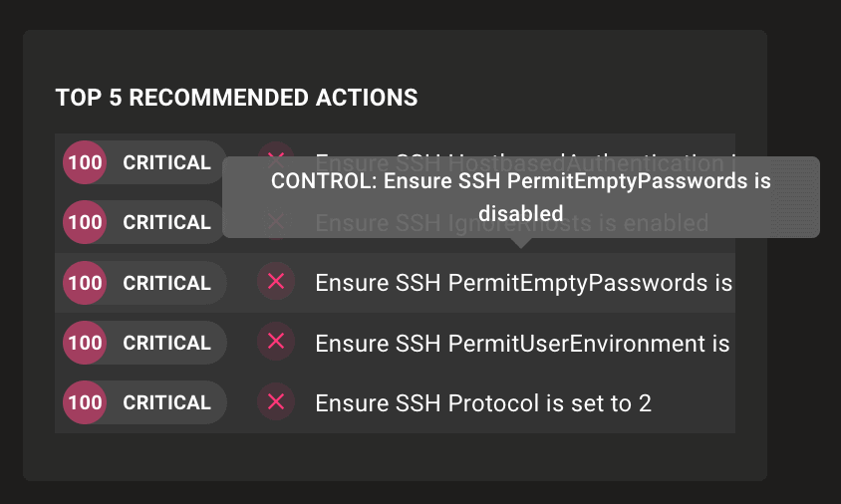Image resolution: width=841 pixels, height=504 pixels.
Task: Click failed X icon on HostbasedAuthentication row
Action: coord(276,150)
